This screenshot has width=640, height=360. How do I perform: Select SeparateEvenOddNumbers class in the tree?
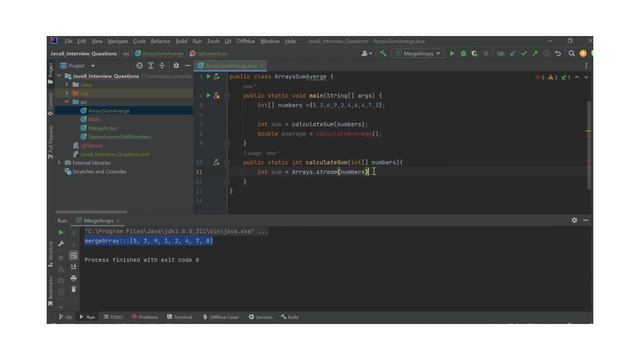click(x=119, y=137)
